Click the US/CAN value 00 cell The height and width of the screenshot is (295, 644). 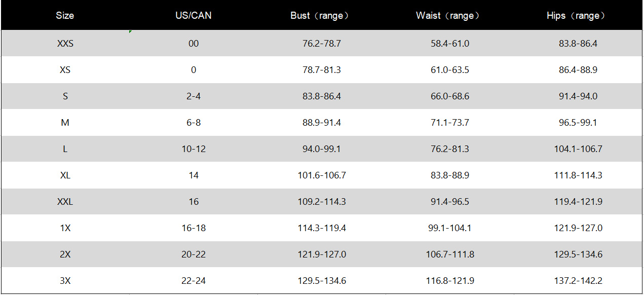pos(193,44)
